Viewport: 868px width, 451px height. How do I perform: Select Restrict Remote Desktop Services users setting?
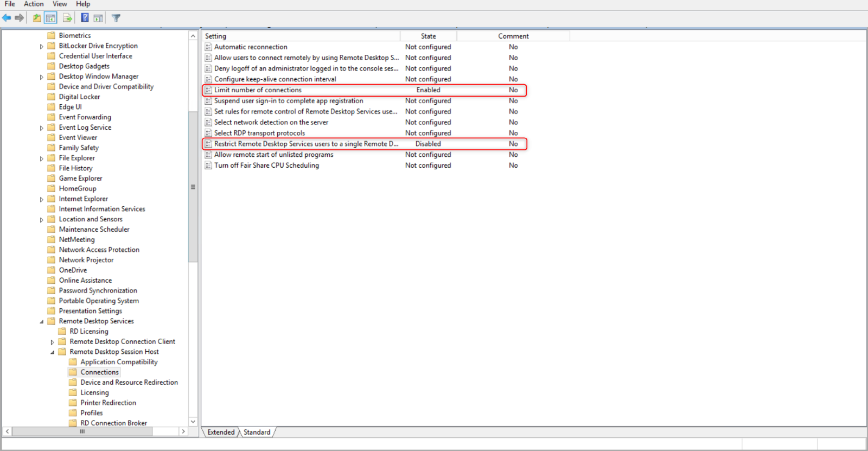[306, 144]
